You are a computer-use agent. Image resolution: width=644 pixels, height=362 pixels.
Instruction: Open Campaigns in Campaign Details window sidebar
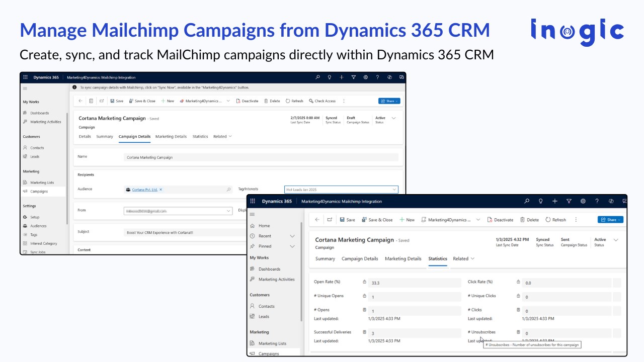coord(39,191)
